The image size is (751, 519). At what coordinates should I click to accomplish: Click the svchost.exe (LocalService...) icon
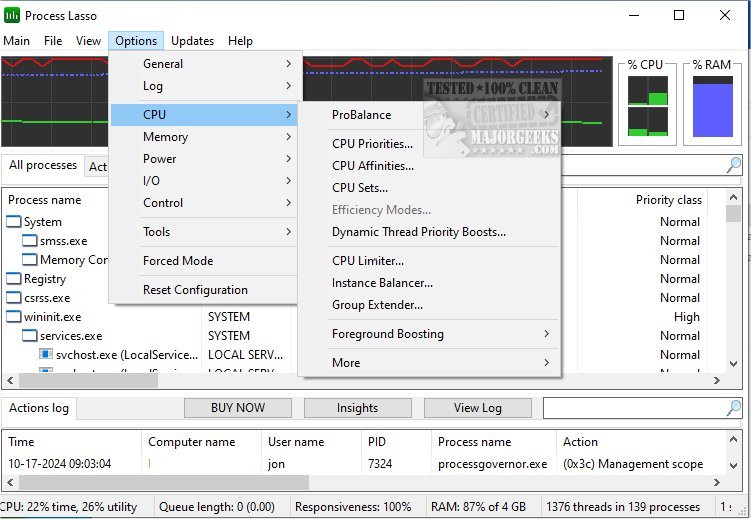coord(46,354)
